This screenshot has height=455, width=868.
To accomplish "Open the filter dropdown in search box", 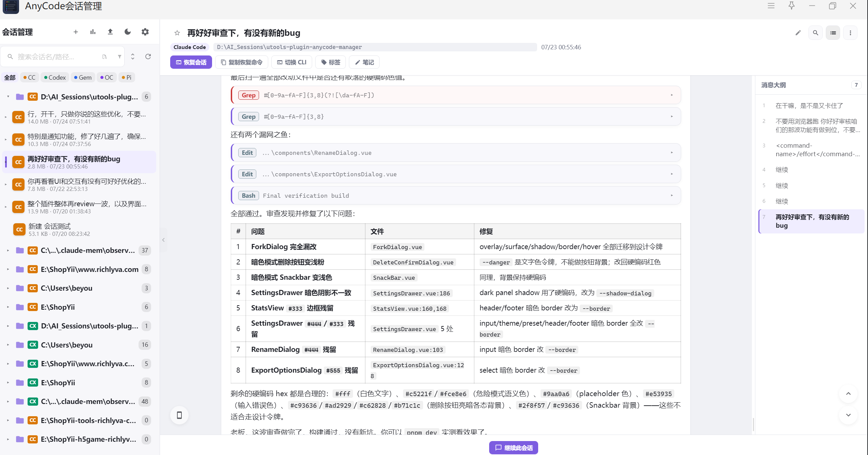I will pyautogui.click(x=119, y=56).
